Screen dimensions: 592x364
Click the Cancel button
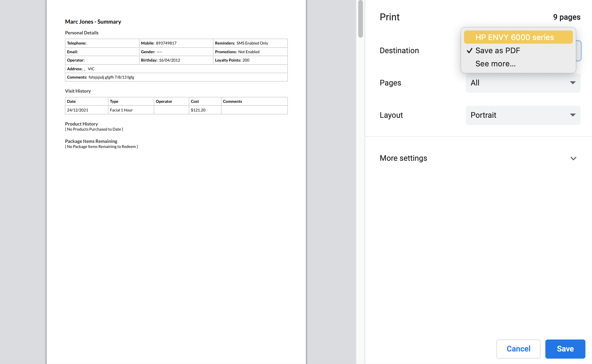518,349
